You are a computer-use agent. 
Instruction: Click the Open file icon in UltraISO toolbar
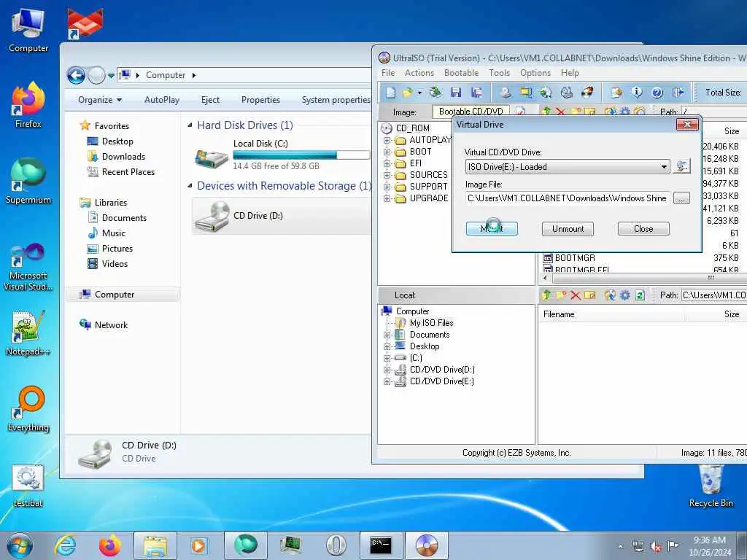[x=407, y=93]
